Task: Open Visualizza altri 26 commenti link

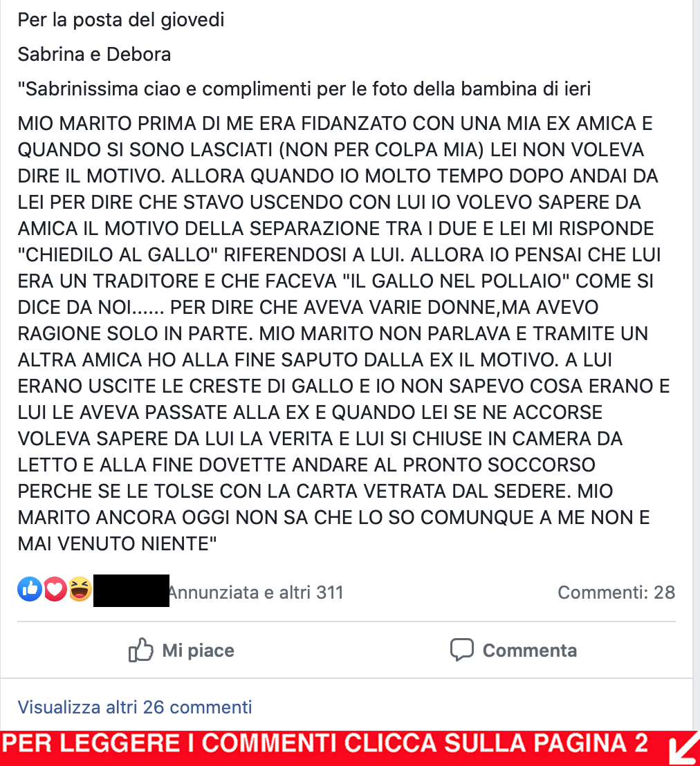Action: click(135, 707)
